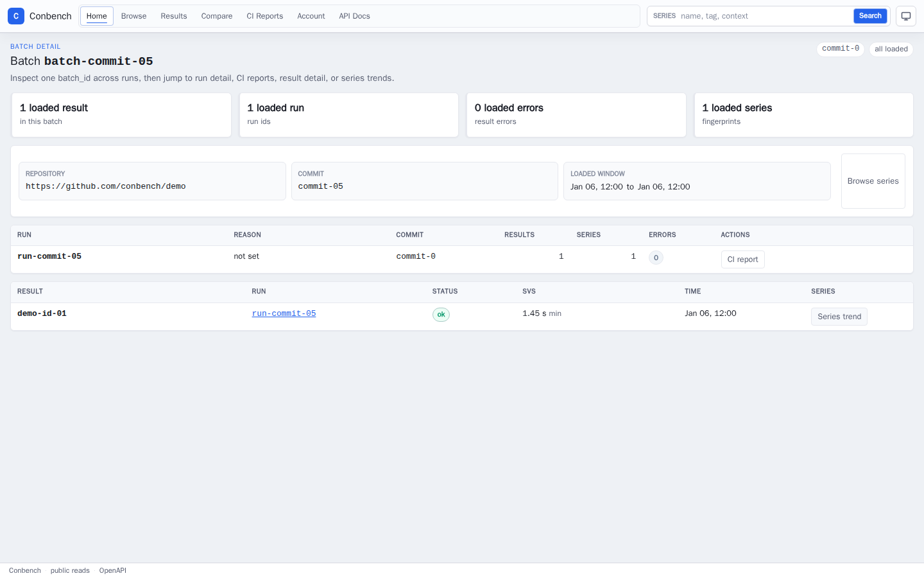Click the Conbench logo icon
Image resolution: width=924 pixels, height=578 pixels.
(x=16, y=16)
